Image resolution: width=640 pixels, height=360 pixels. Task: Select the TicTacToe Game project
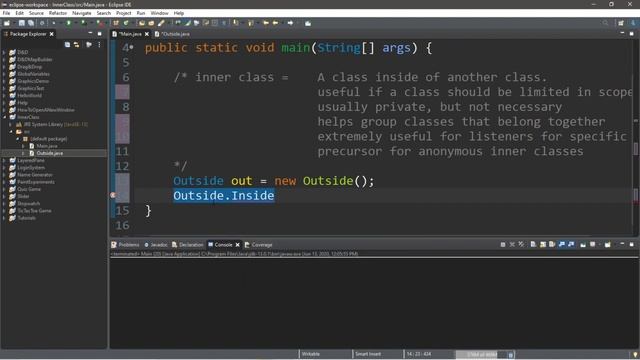tap(34, 211)
